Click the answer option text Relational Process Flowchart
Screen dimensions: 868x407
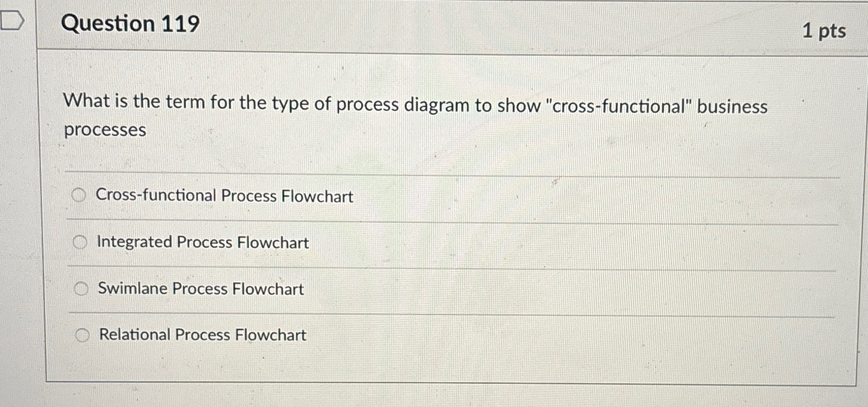pyautogui.click(x=202, y=335)
